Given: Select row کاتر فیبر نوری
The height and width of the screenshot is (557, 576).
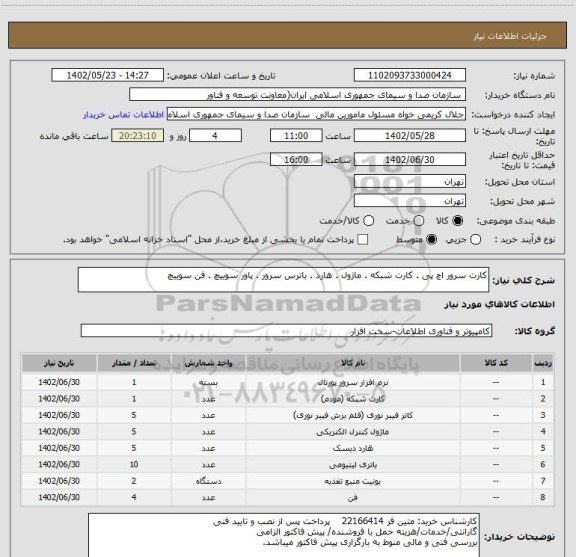Looking at the screenshot, I should pos(287,415).
